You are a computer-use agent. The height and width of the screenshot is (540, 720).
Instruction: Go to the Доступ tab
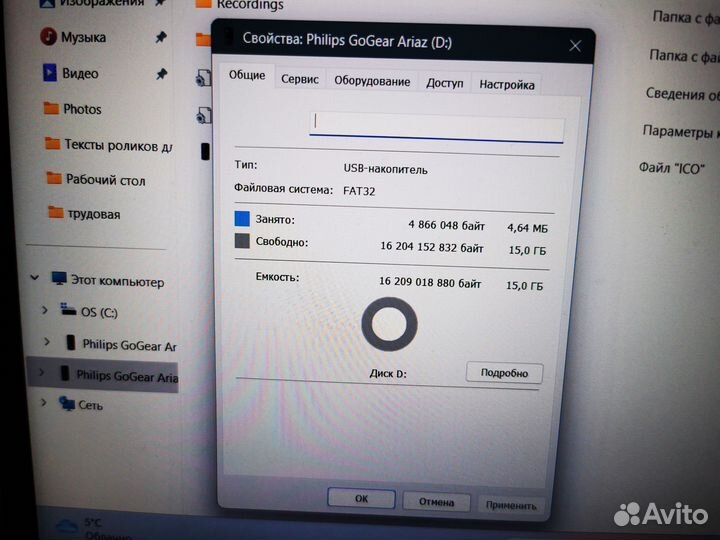(x=445, y=83)
